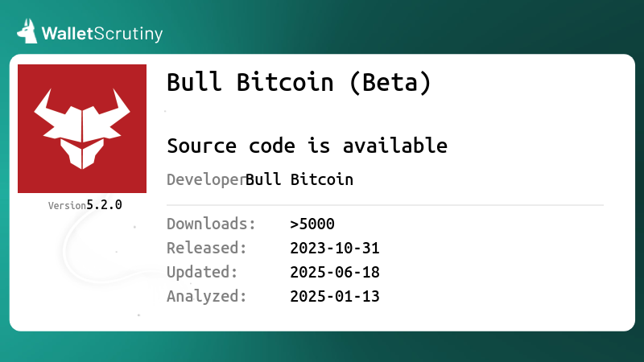Viewport: 644px width, 362px height.
Task: Click the WalletScrutiny dog logo icon
Action: point(27,31)
